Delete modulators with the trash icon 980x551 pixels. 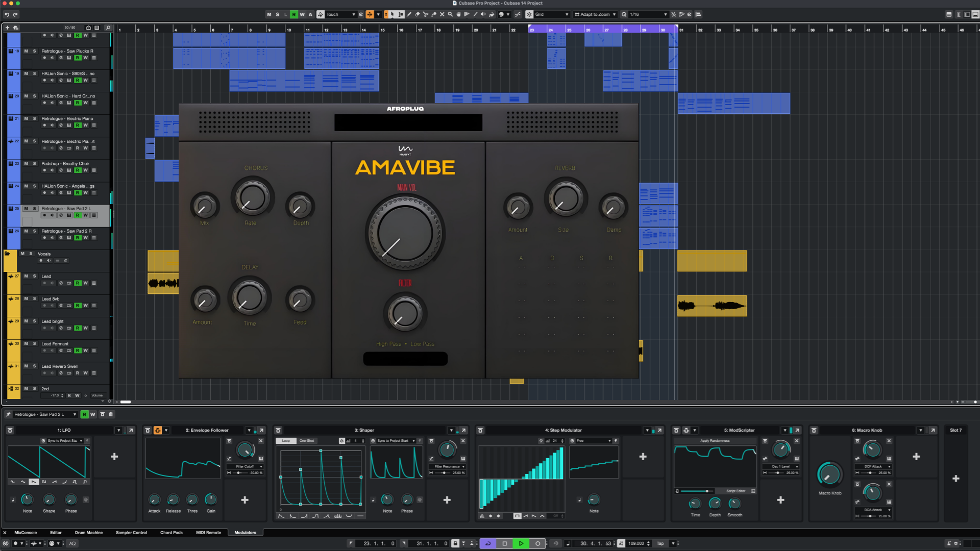(x=111, y=414)
